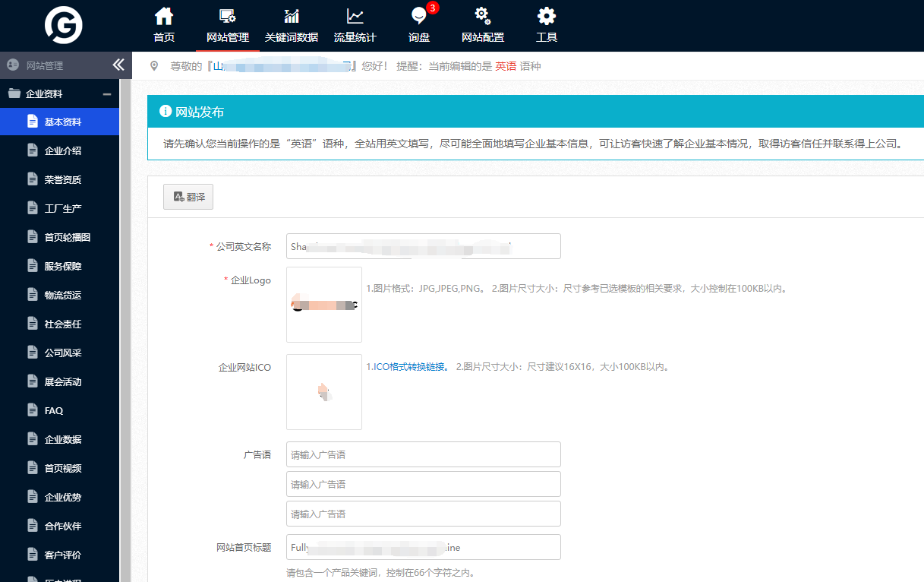Click the location pin icon in breadcrumb bar
This screenshot has width=924, height=582.
coord(154,66)
